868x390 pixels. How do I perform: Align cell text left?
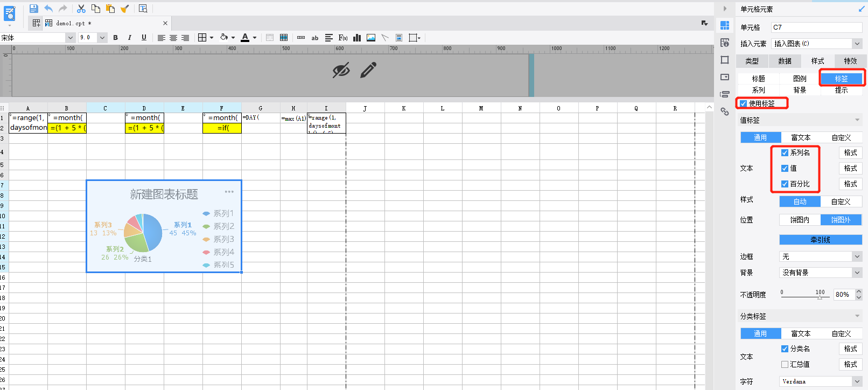coord(161,38)
